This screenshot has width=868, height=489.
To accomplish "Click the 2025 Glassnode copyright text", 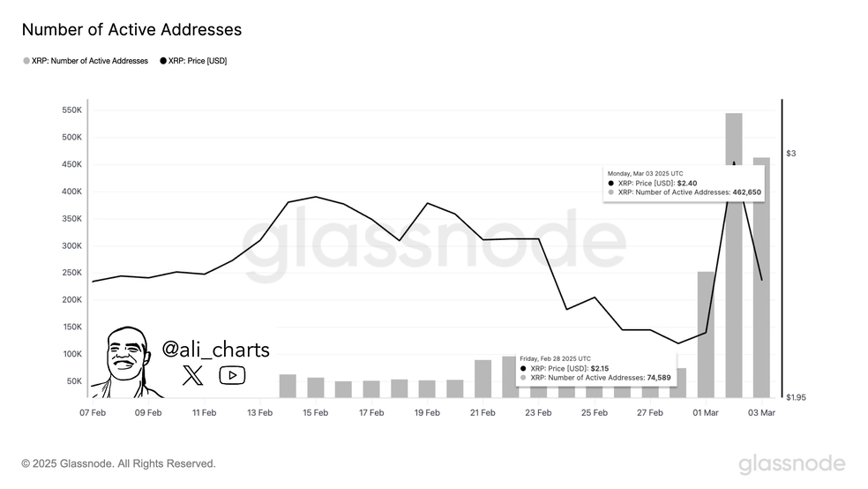I will 118,463.
